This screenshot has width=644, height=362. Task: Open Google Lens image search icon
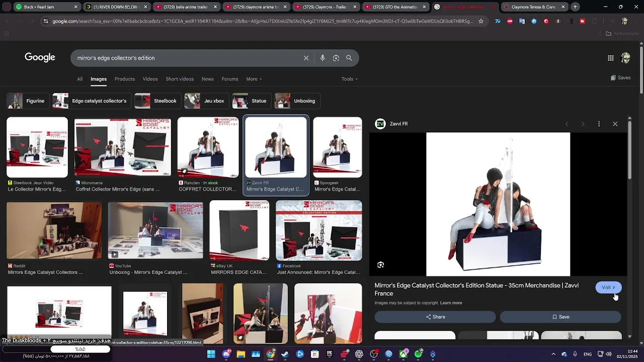pos(336,58)
